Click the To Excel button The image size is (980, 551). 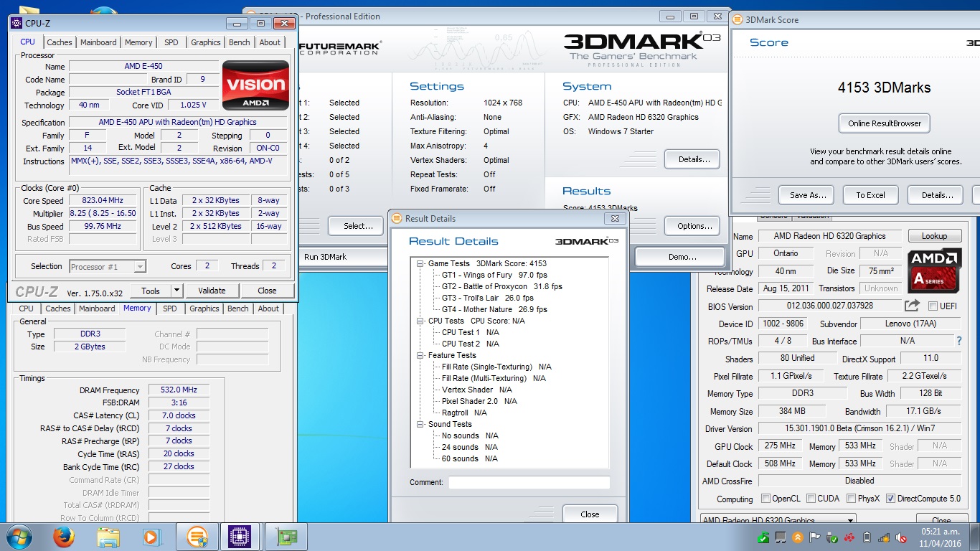(870, 195)
